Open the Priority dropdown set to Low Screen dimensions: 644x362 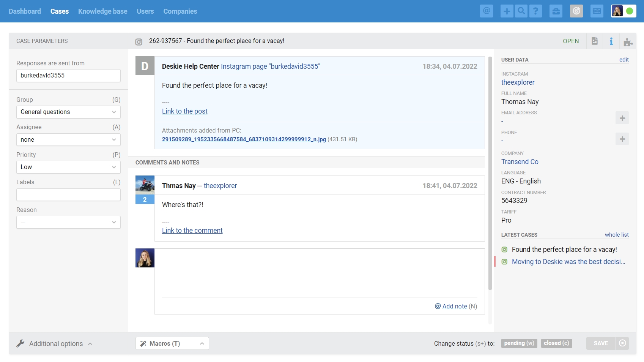click(x=68, y=167)
